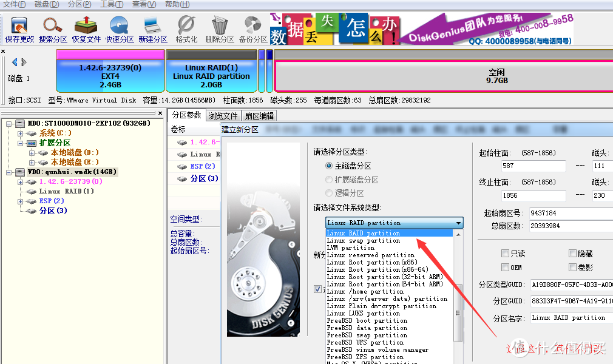Click the ESP(2) icon in partition list
This screenshot has width=613, height=364.
[182, 167]
